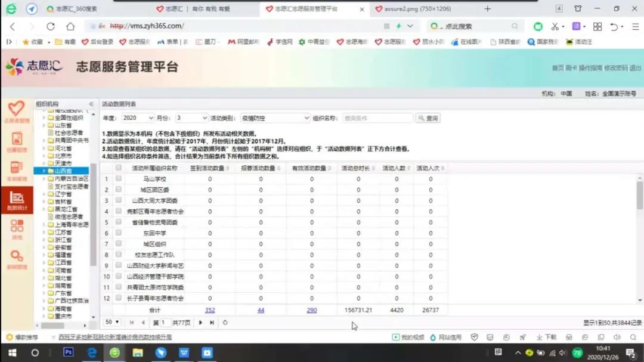Open Edge browser from the taskbar

[x=92, y=352]
